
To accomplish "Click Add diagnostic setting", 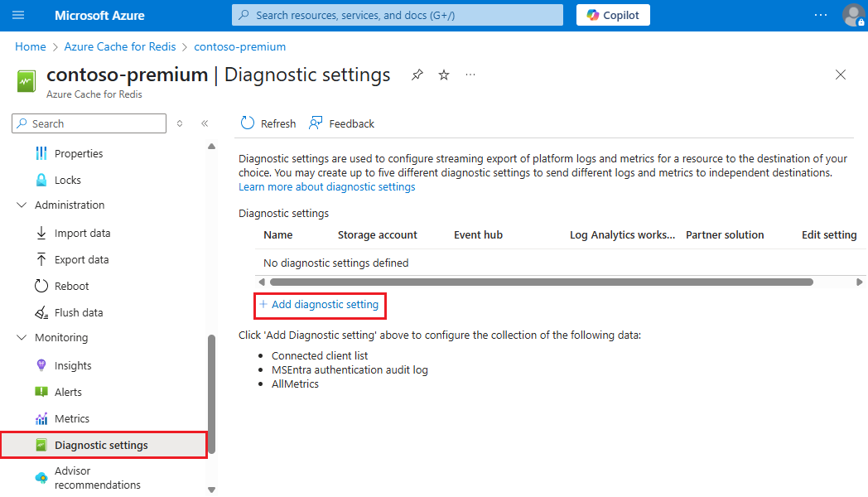I will pyautogui.click(x=320, y=305).
